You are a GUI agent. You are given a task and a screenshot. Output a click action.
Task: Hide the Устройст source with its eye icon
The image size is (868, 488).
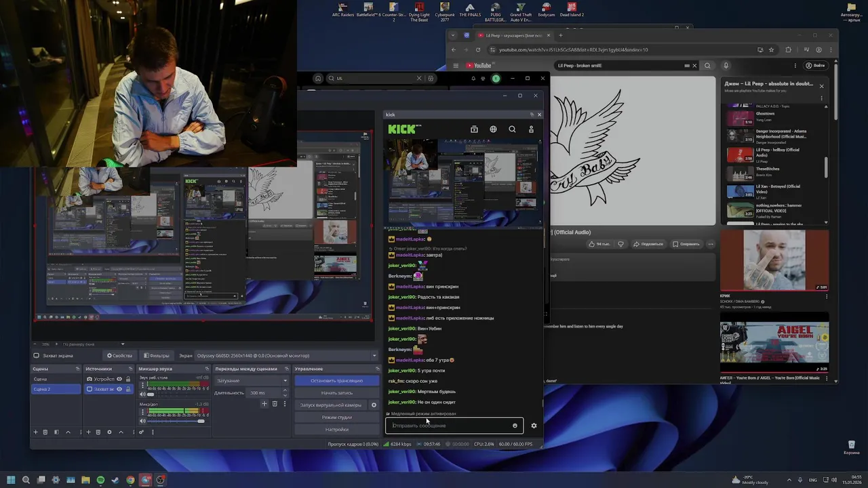pos(119,379)
